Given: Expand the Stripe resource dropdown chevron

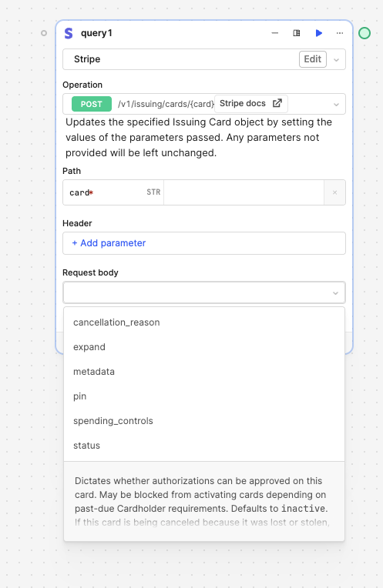Looking at the screenshot, I should click(337, 59).
